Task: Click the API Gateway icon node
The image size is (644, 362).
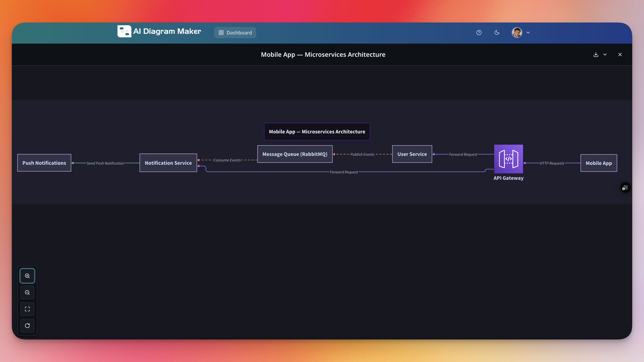Action: point(508,159)
